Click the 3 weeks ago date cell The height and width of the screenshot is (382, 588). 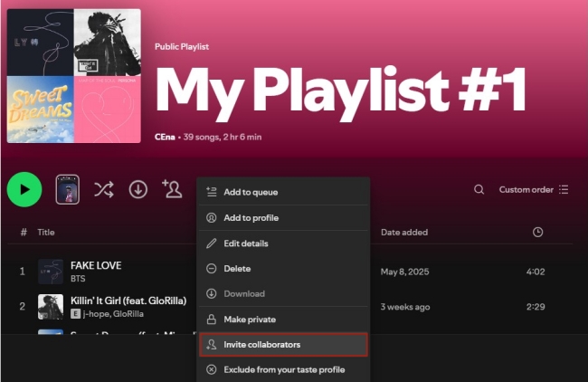point(405,307)
